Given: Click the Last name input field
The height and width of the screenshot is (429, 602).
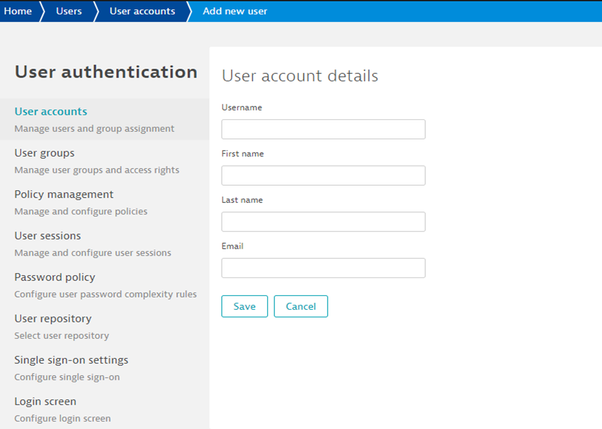Looking at the screenshot, I should click(x=323, y=221).
